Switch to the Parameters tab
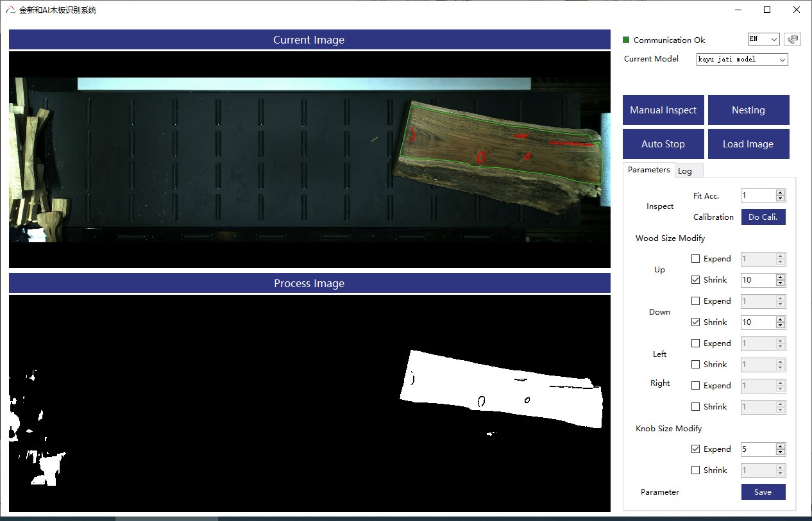The image size is (812, 521). click(x=648, y=170)
